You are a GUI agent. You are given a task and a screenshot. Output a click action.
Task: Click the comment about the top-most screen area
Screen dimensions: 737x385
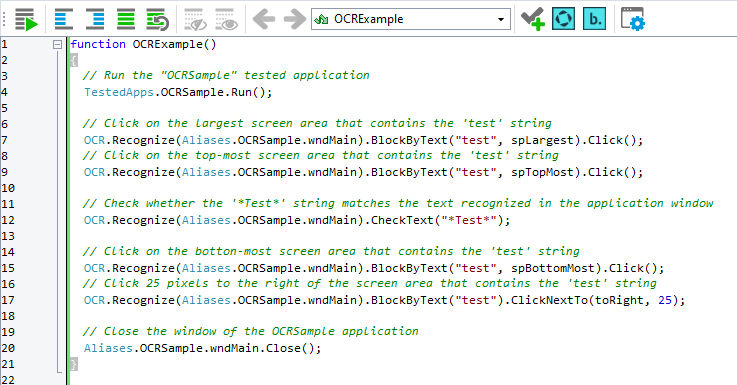click(321, 155)
